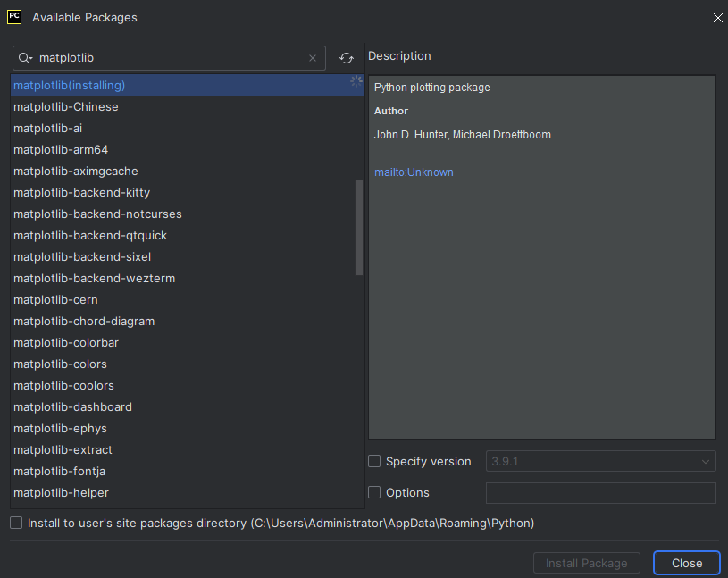Click the Close button
Image resolution: width=728 pixels, height=578 pixels.
pyautogui.click(x=687, y=563)
